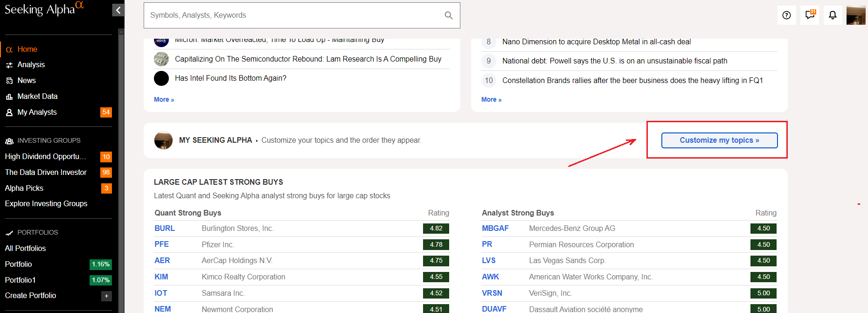Click the Market Data chart icon
The image size is (868, 313).
point(9,97)
